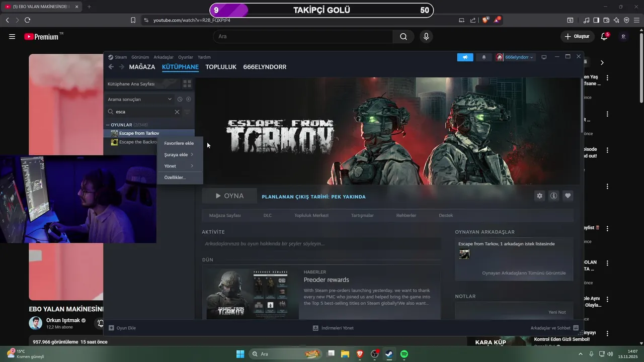
Task: Open the Yardım menu
Action: [204, 57]
